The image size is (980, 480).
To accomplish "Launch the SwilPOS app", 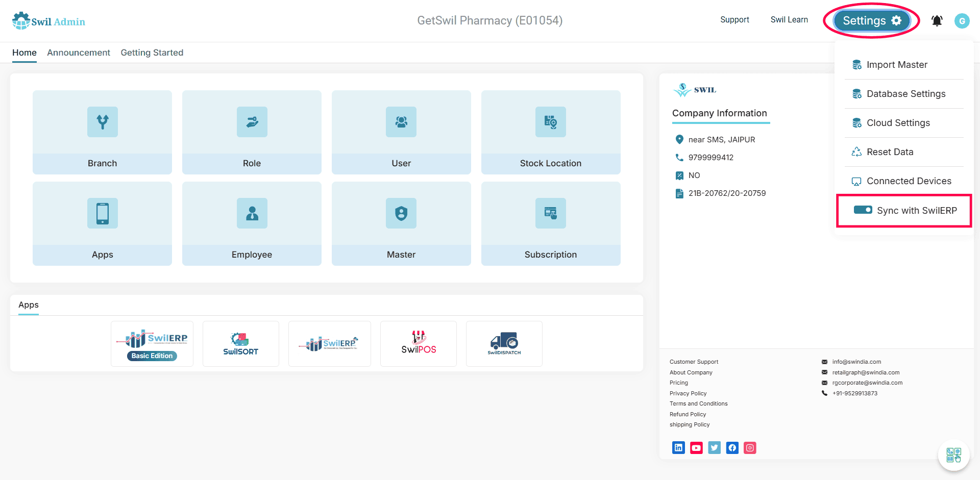I will click(x=419, y=344).
